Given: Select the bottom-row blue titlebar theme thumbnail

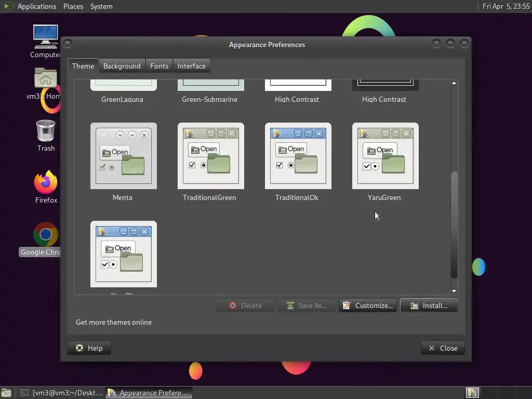Looking at the screenshot, I should (124, 254).
